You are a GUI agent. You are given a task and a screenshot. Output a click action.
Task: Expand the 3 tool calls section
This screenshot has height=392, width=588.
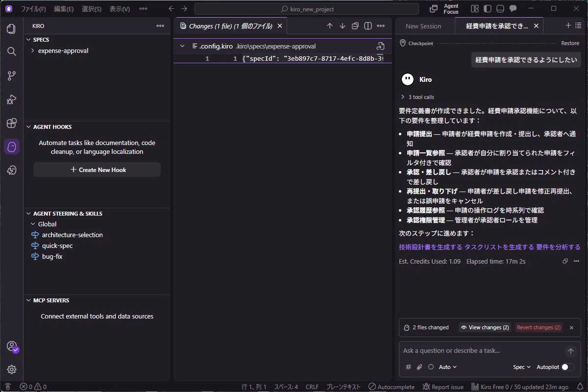point(417,97)
